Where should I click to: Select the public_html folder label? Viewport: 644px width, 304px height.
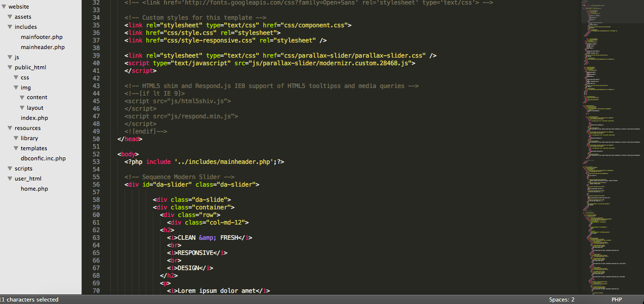tap(30, 67)
